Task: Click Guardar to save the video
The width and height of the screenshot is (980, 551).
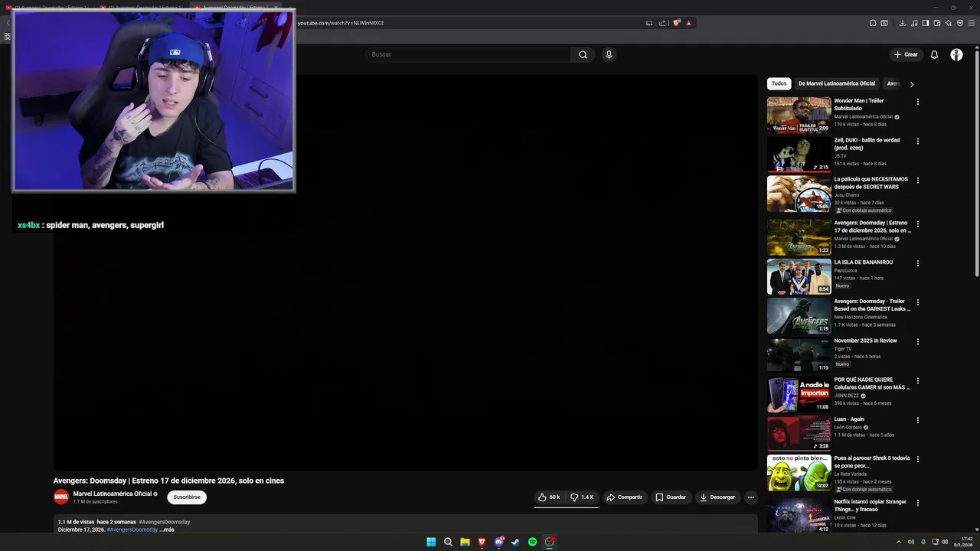Action: (671, 497)
